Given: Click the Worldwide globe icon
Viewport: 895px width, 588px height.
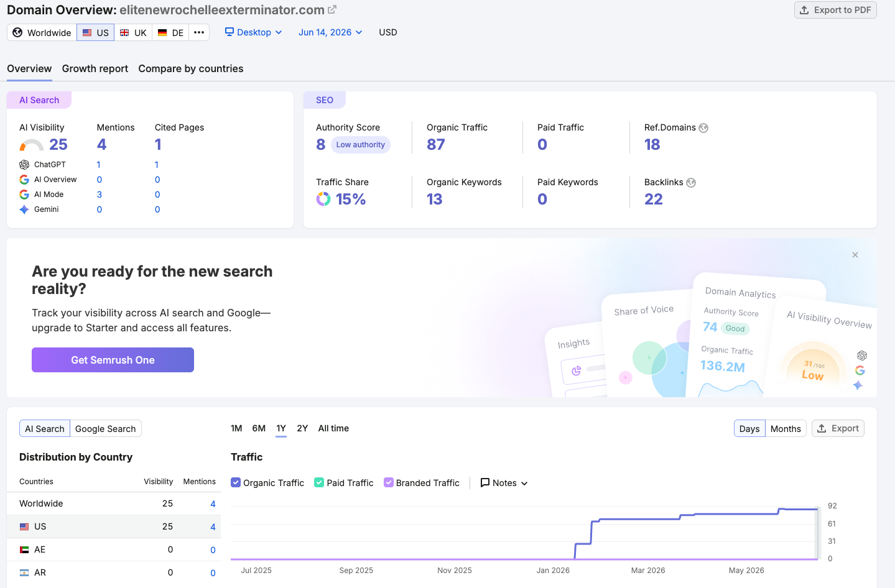Looking at the screenshot, I should pyautogui.click(x=17, y=32).
